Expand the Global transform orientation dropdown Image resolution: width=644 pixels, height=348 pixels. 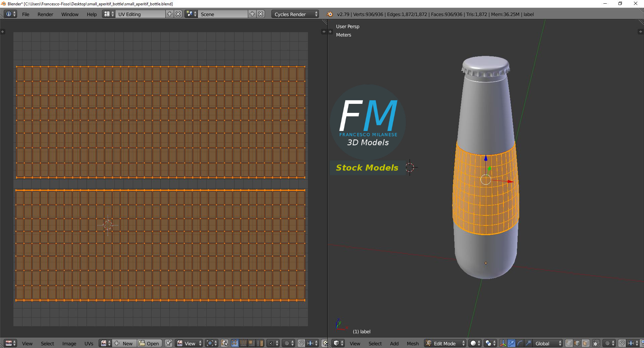548,343
